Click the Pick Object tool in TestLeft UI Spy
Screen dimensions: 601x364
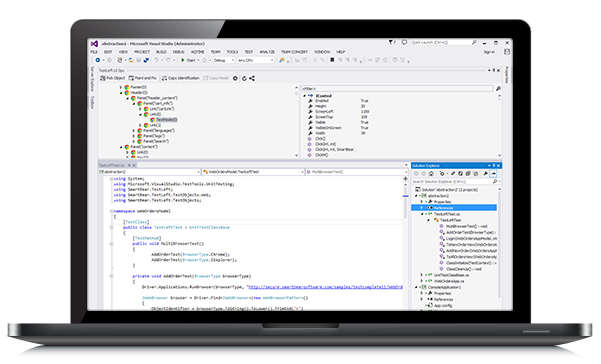[113, 78]
